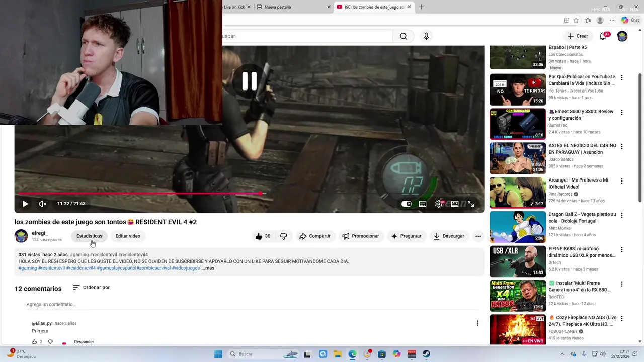Image resolution: width=644 pixels, height=362 pixels.
Task: Click the Compartir share button
Action: click(x=315, y=236)
